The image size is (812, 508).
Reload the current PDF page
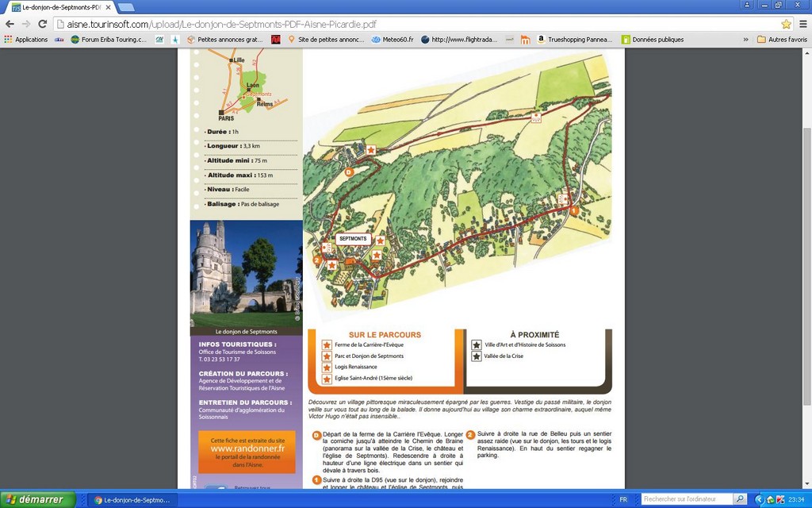point(43,24)
